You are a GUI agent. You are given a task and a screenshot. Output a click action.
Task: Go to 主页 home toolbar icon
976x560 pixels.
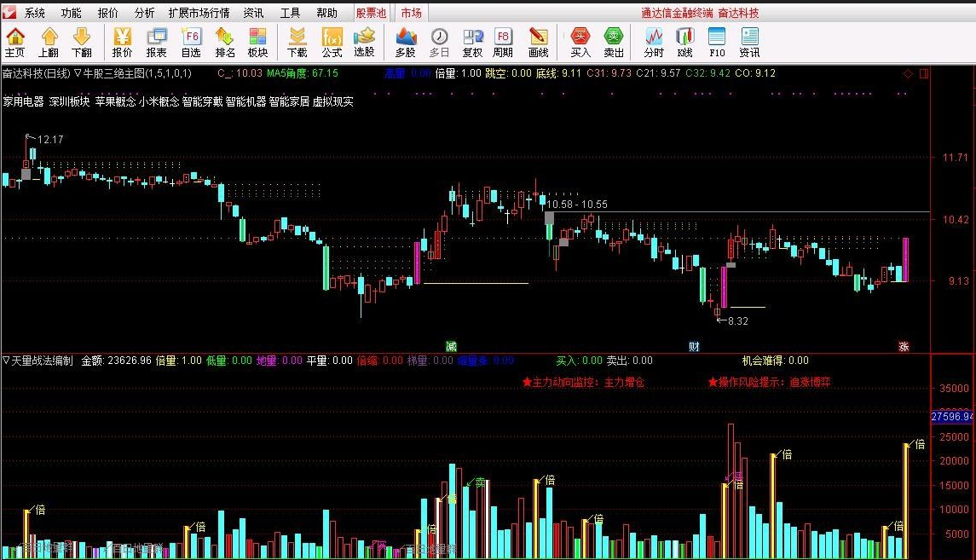[x=15, y=43]
